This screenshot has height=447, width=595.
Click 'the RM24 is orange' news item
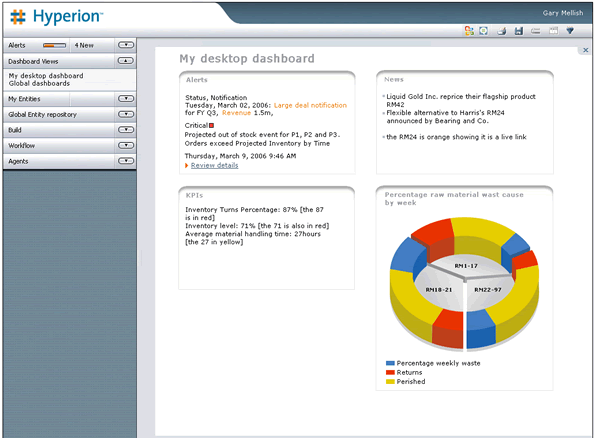456,137
